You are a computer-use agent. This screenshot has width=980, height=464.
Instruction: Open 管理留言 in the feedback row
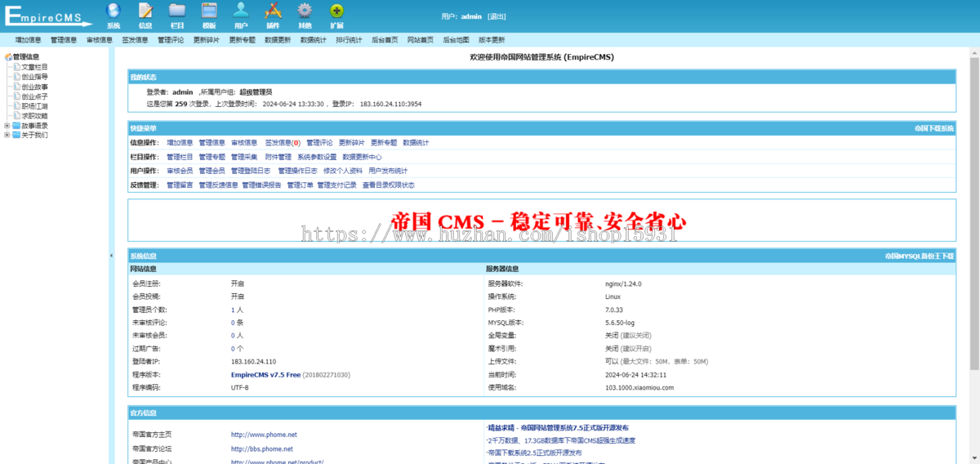[180, 185]
